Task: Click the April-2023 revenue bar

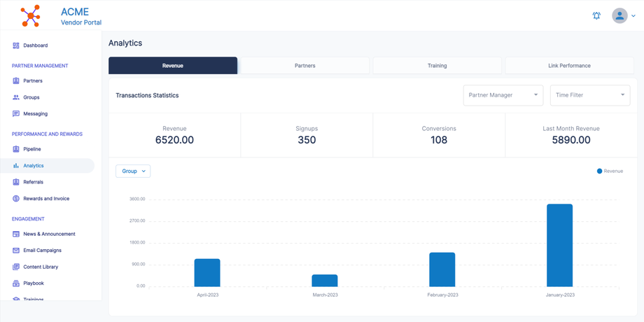Action: click(207, 273)
